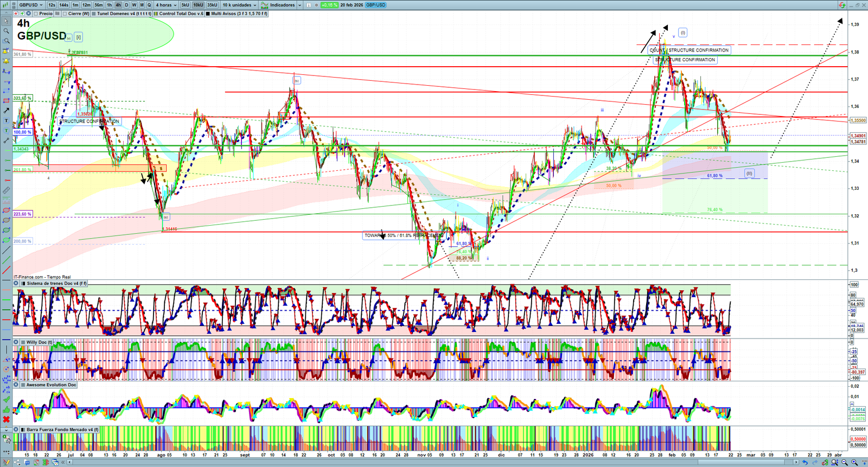Choose the text box T tool
The height and width of the screenshot is (467, 868).
(7, 120)
